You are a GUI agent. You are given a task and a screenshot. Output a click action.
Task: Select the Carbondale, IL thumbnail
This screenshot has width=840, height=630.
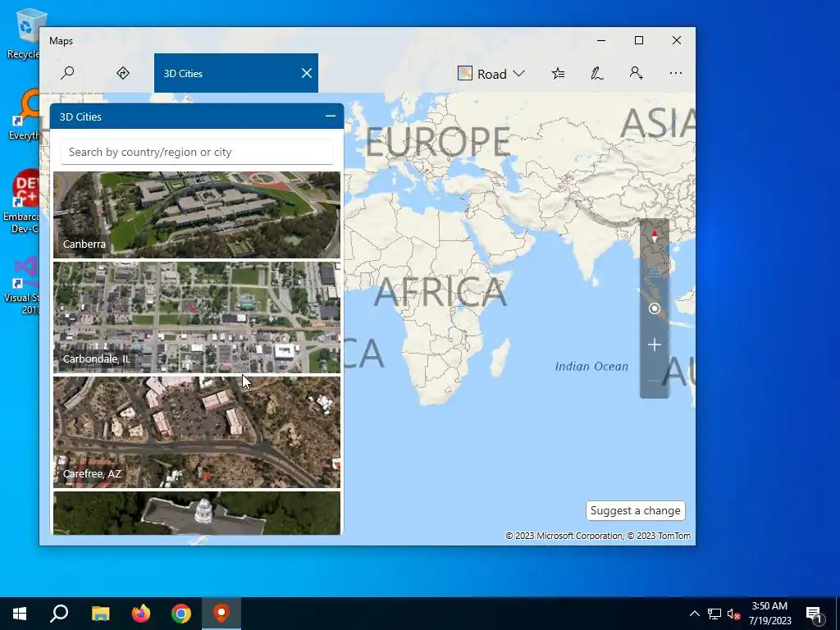[197, 317]
